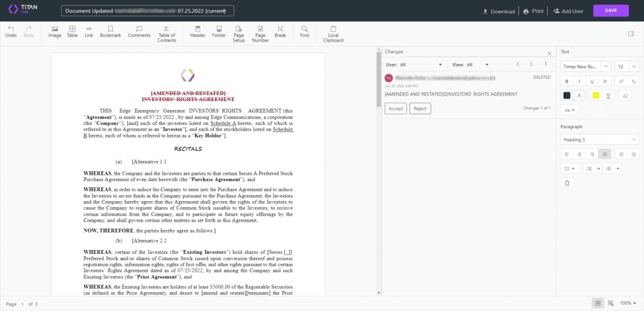Viewport: 644px width, 311px height.
Task: Open the Comments tool
Action: (x=139, y=31)
